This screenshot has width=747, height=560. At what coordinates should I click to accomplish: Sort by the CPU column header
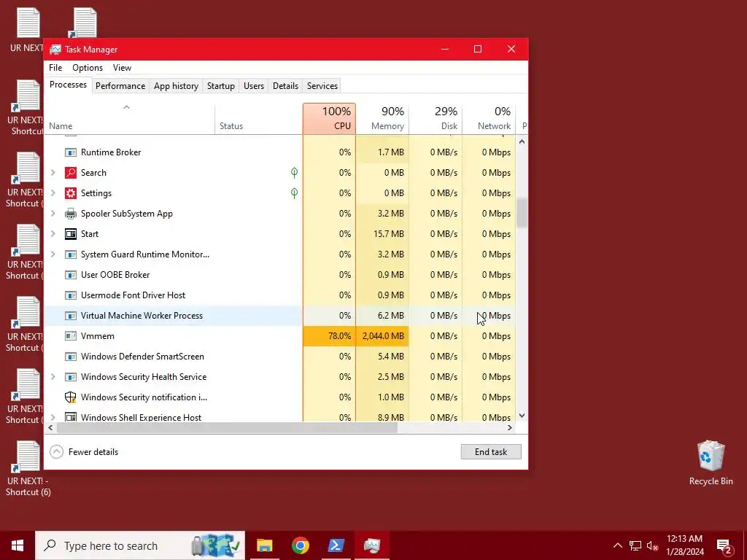pos(329,119)
